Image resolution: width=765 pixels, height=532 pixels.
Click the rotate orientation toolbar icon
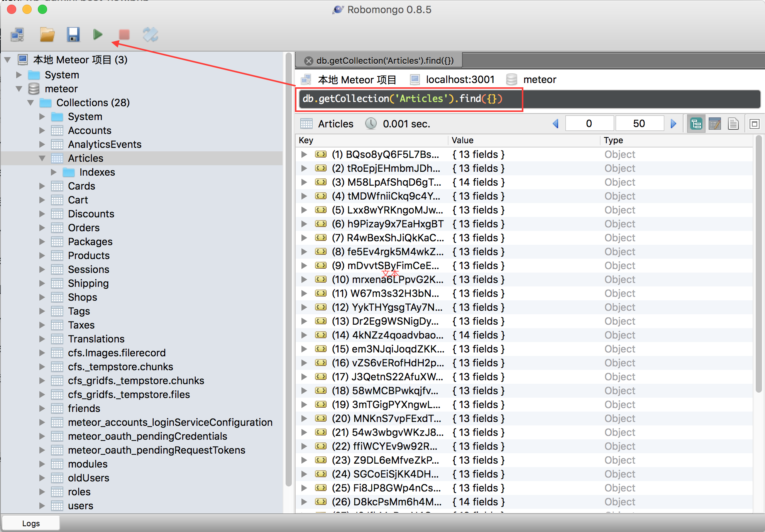click(151, 35)
